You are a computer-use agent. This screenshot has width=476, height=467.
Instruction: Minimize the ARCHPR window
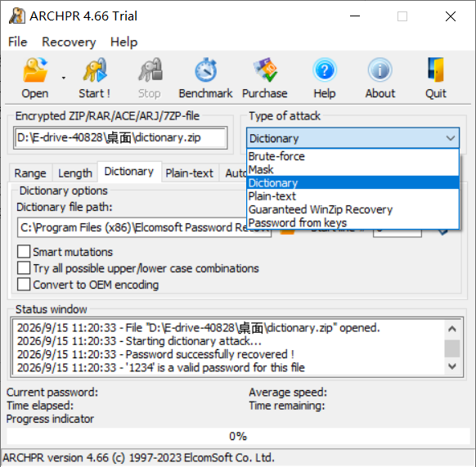[x=355, y=16]
